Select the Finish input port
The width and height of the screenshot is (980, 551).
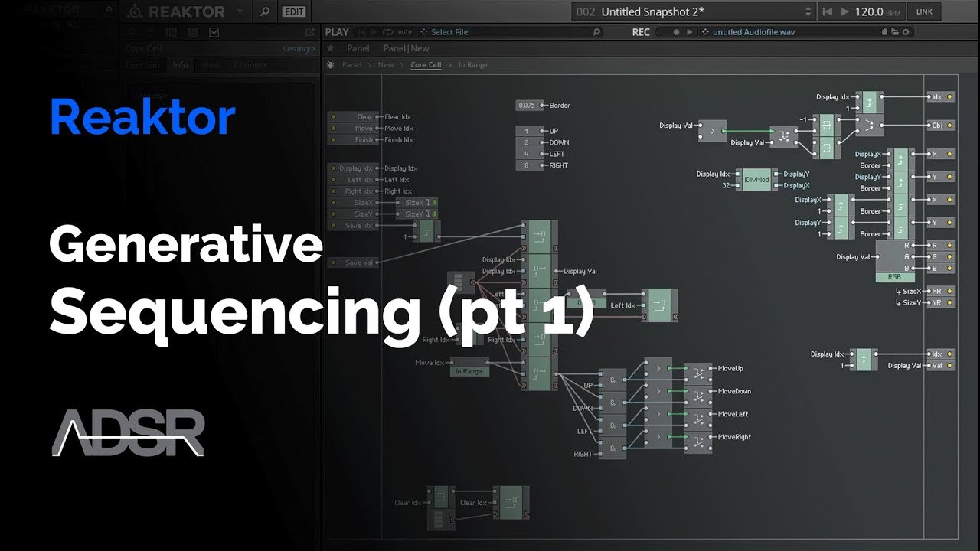(x=354, y=140)
